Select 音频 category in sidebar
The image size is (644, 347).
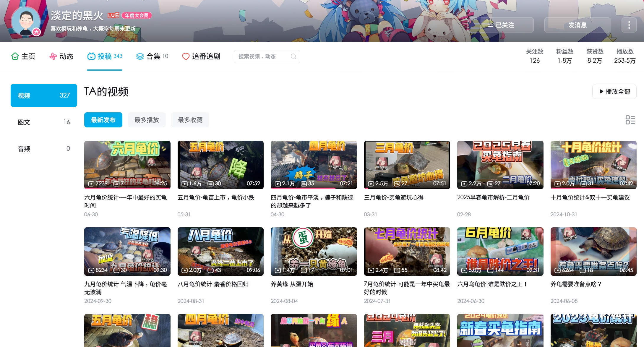(44, 149)
